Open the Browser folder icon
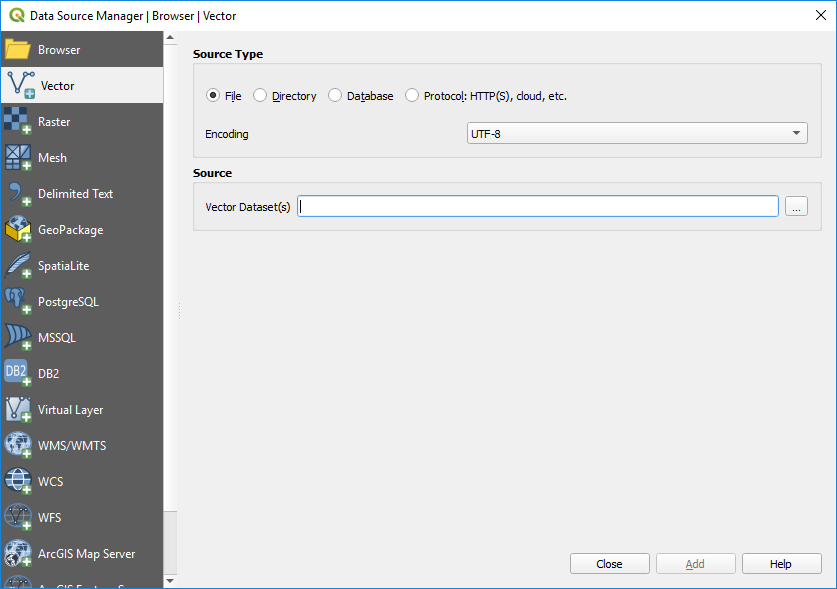The width and height of the screenshot is (837, 589). [x=18, y=49]
